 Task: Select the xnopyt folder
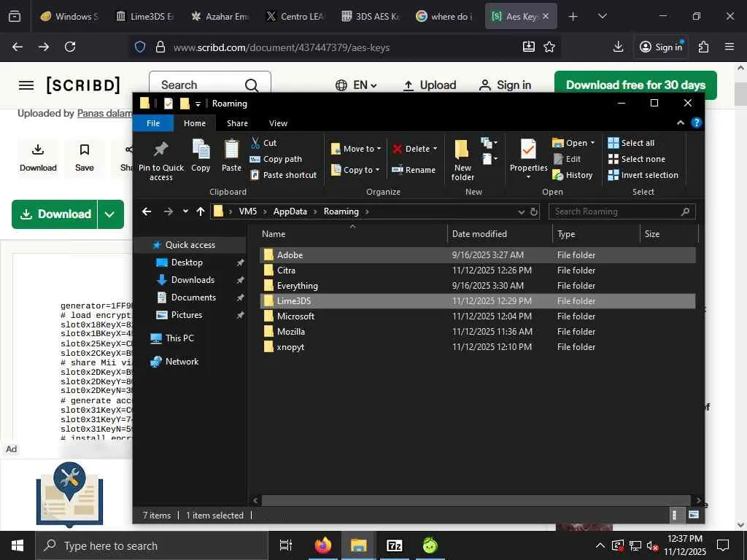pos(477,347)
